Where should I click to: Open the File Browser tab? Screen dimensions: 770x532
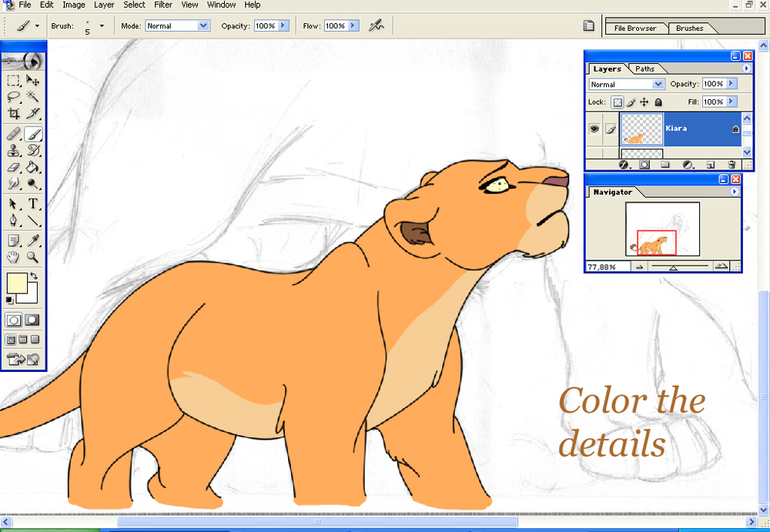pos(635,28)
